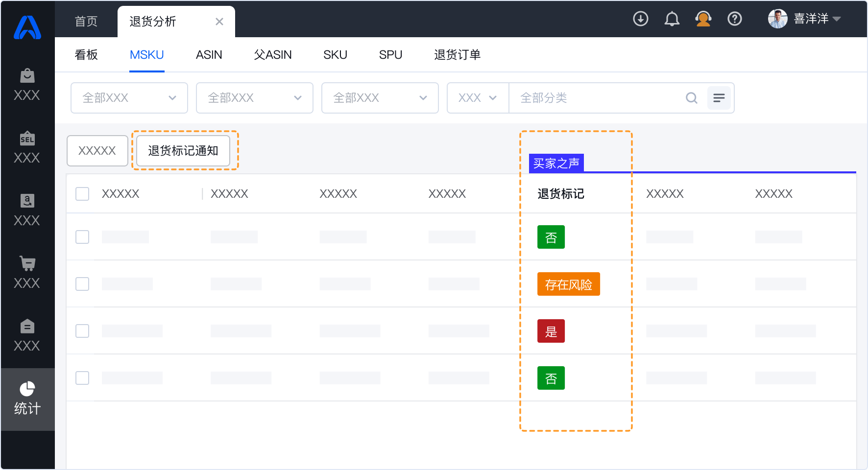The width and height of the screenshot is (868, 470).
Task: Open the 喜洋洋 user account menu
Action: click(804, 19)
